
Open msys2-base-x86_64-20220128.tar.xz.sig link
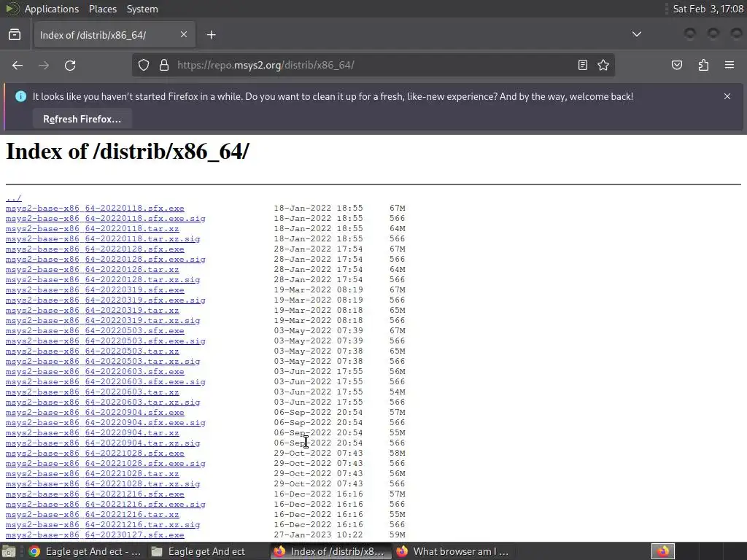click(x=103, y=280)
